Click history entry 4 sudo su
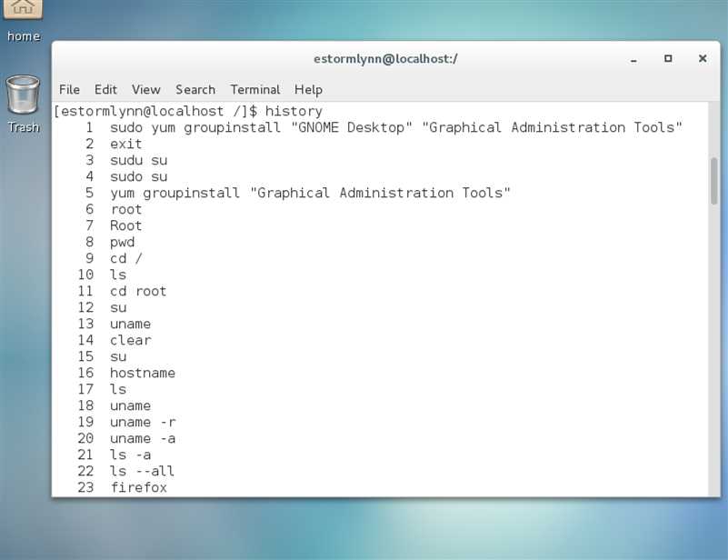 [x=125, y=176]
